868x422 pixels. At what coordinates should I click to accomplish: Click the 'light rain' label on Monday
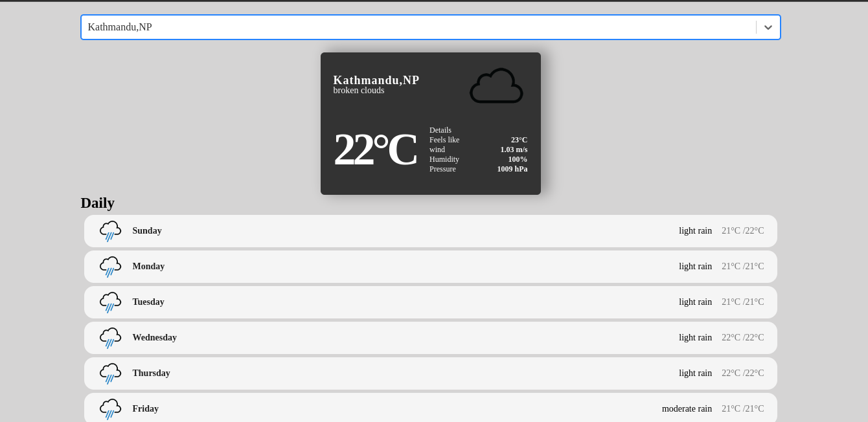pyautogui.click(x=695, y=267)
